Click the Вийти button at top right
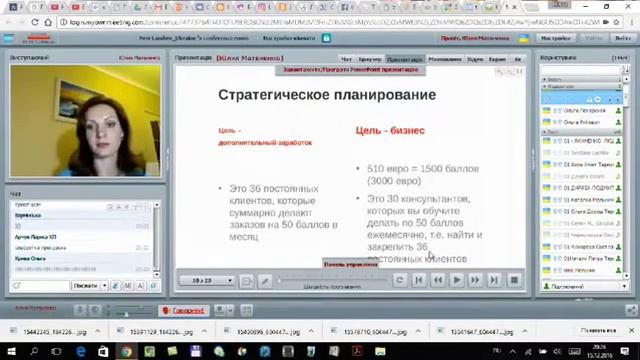Screen dimensions: 640x360 622,38
